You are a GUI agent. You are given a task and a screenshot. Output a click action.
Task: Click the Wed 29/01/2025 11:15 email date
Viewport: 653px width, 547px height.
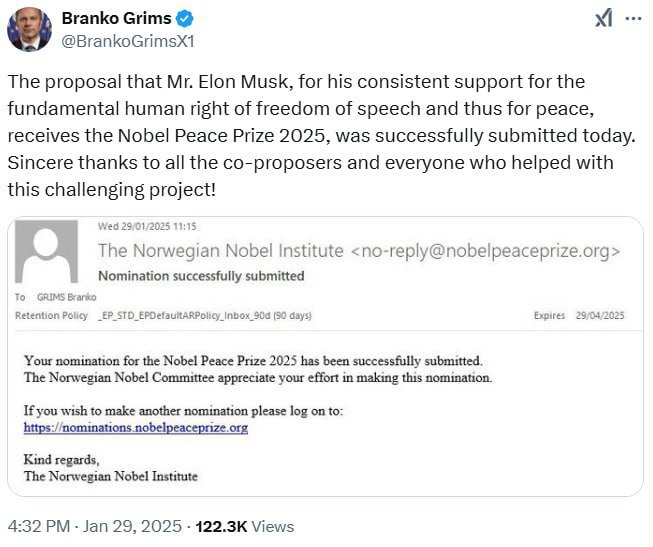(x=147, y=226)
